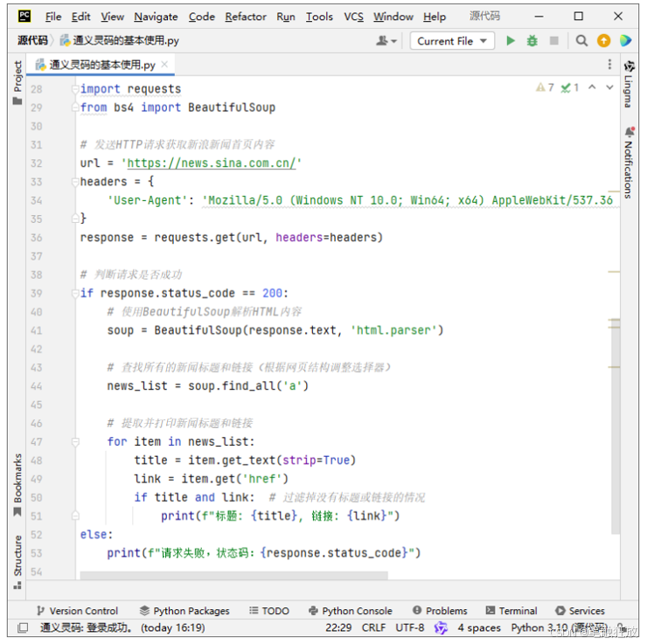The width and height of the screenshot is (647, 644).
Task: Go to next highlighted error arrow
Action: (x=609, y=87)
